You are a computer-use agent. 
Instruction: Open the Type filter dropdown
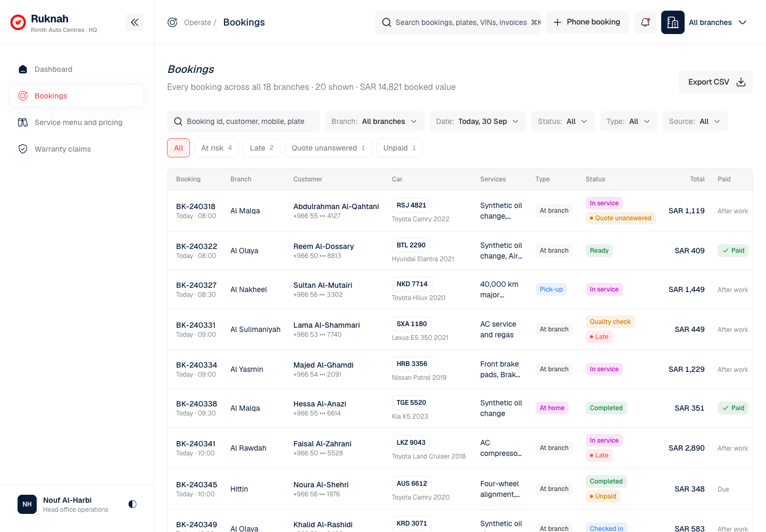click(629, 121)
